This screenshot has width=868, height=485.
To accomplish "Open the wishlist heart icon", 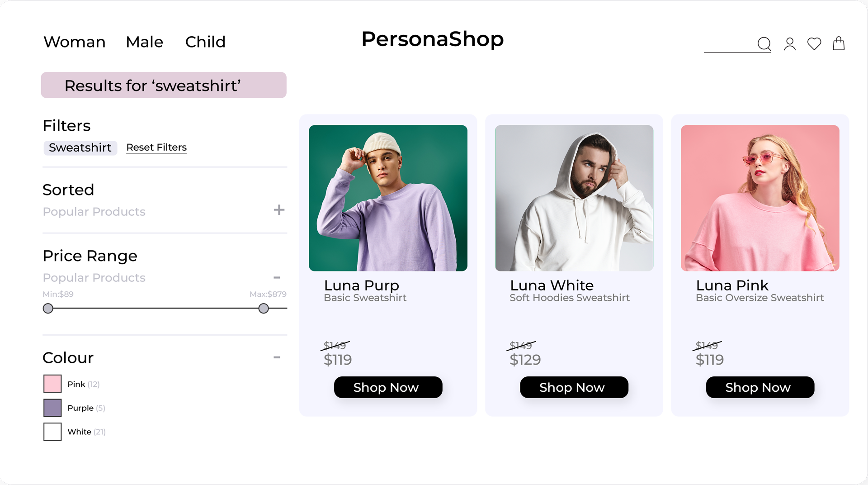I will point(814,44).
